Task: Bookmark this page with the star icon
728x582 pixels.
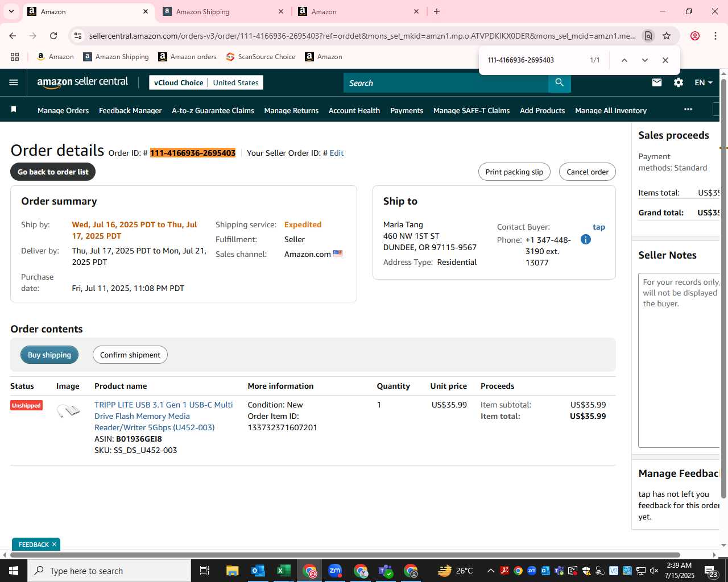Action: (667, 36)
